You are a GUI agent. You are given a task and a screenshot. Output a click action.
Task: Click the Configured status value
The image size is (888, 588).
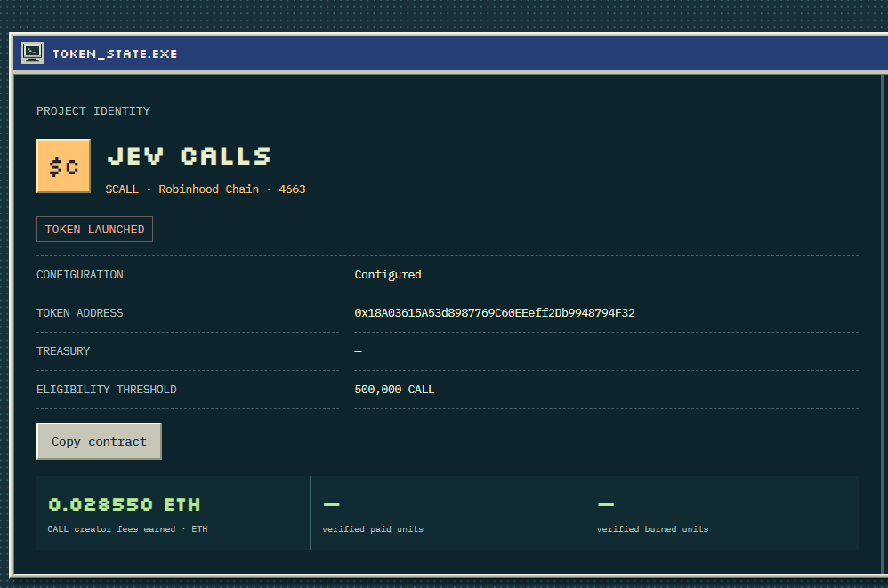tap(388, 275)
